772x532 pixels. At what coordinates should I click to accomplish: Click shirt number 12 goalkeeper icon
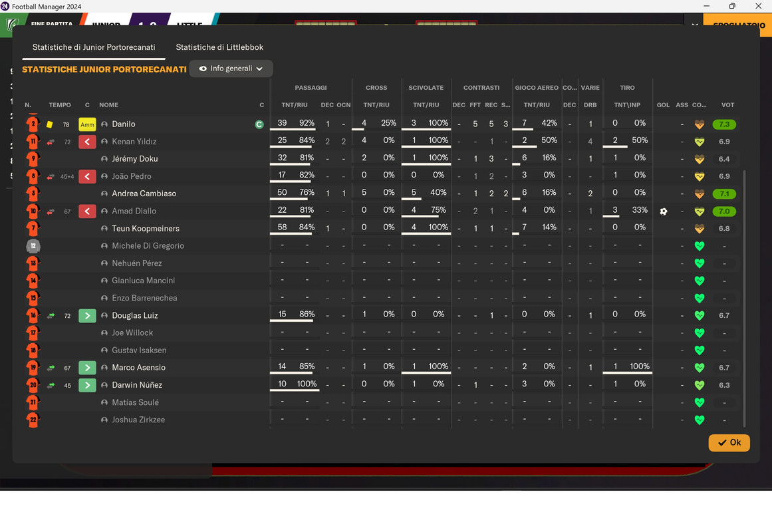[x=33, y=246]
